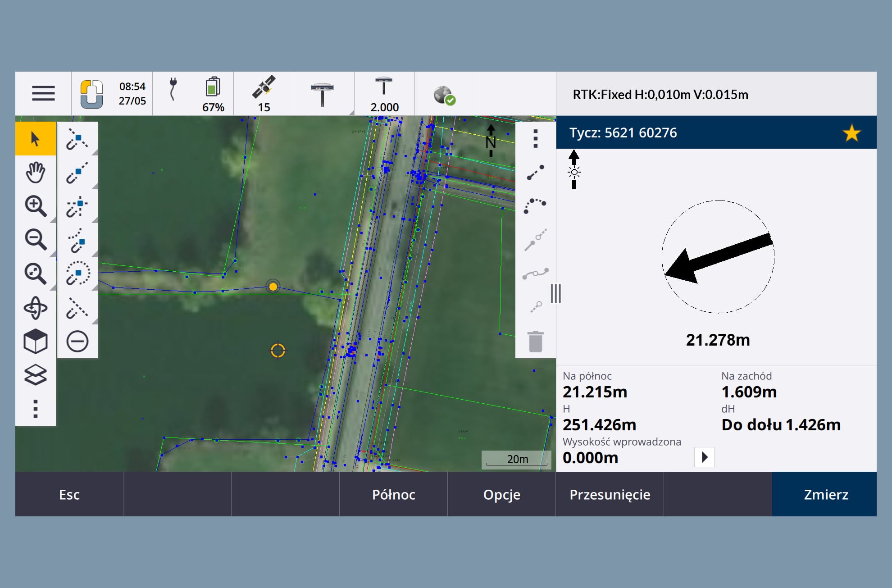Open the vertical three-dot map toolbar menu
Image resolution: width=892 pixels, height=588 pixels.
click(x=535, y=139)
